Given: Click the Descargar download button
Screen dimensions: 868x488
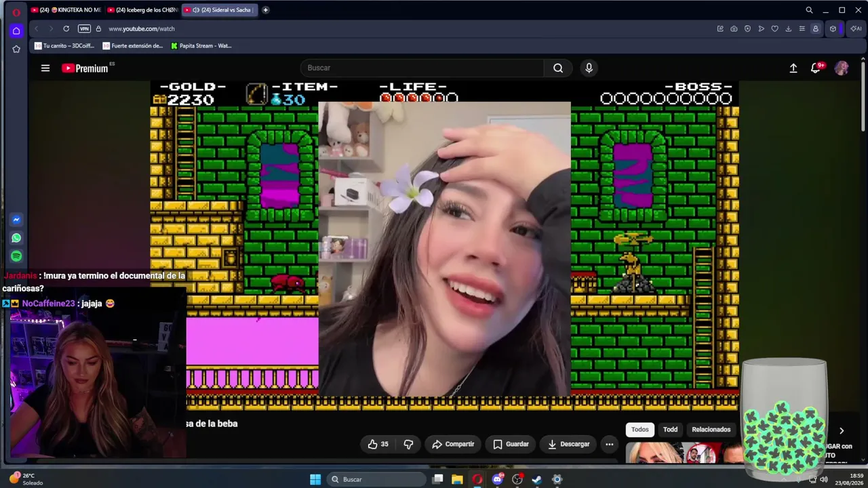Looking at the screenshot, I should (568, 444).
